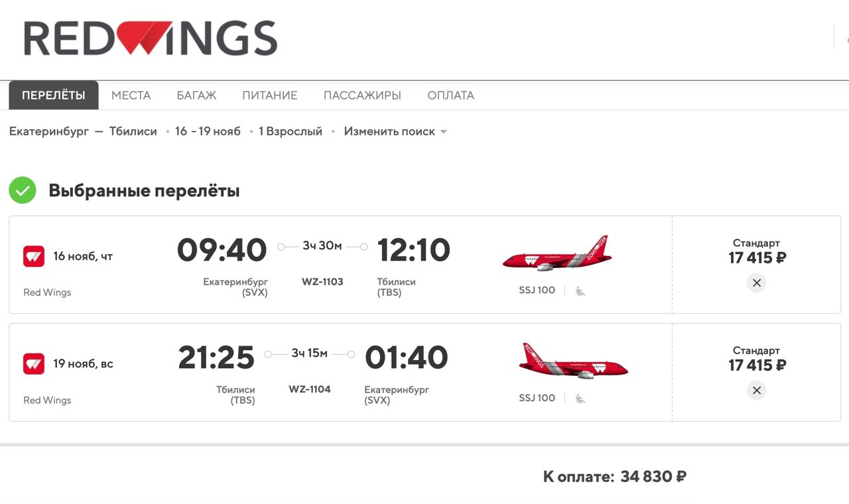Click the SSJ 100 aircraft image of the outbound flight
Viewport: 849px width, 504px height.
[556, 253]
